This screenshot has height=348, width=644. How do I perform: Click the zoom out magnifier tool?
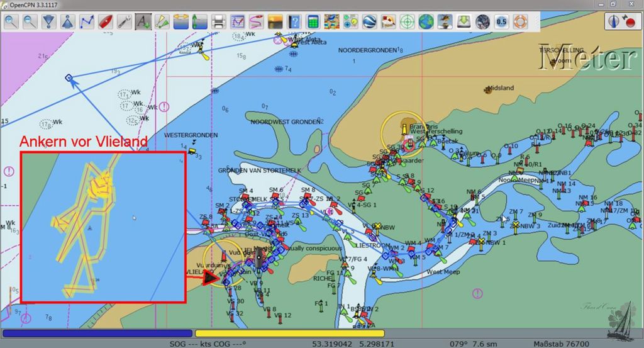(30, 21)
